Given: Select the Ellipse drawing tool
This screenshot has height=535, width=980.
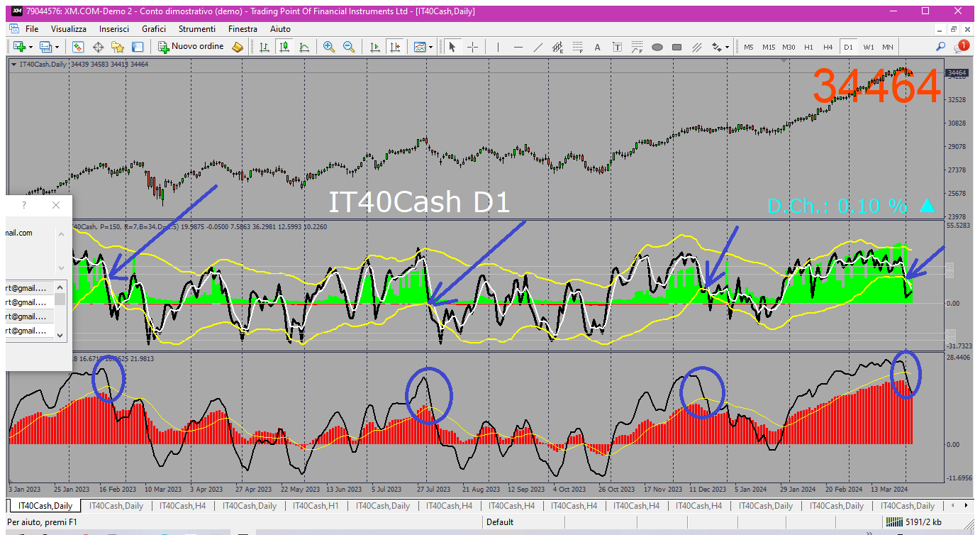Looking at the screenshot, I should click(x=657, y=47).
